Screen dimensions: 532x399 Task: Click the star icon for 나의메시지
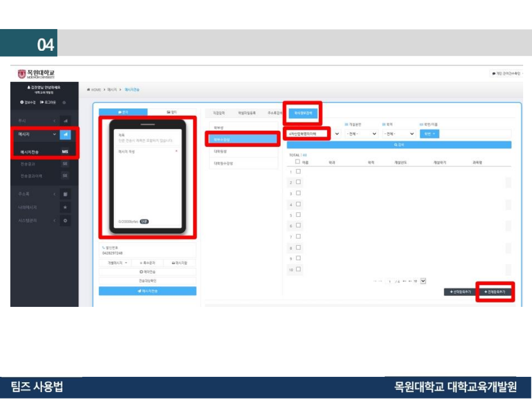(x=65, y=207)
